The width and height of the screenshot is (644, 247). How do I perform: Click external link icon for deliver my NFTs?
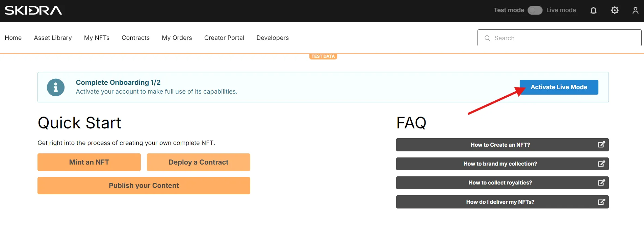tap(601, 202)
